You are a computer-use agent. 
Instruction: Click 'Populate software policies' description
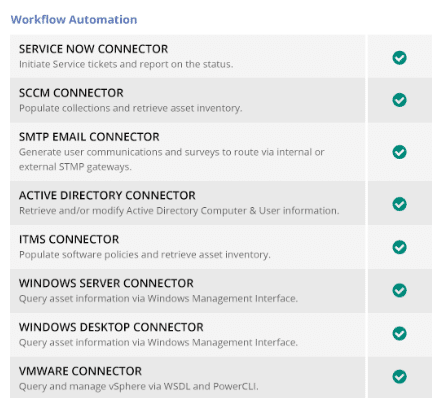(x=145, y=255)
